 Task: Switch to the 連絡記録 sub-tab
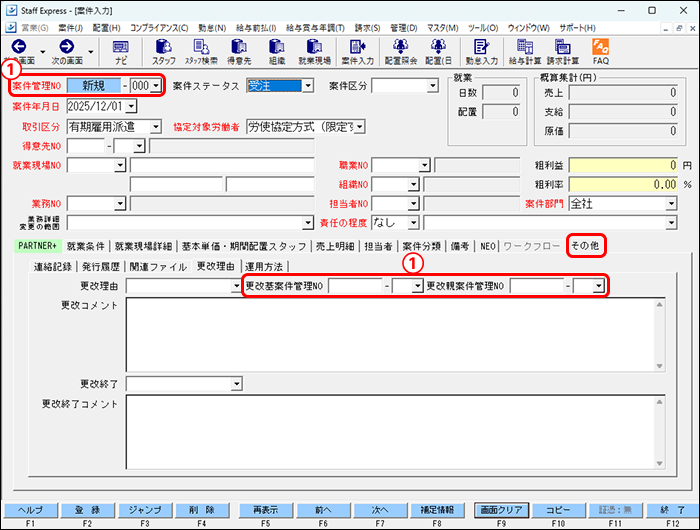click(53, 267)
